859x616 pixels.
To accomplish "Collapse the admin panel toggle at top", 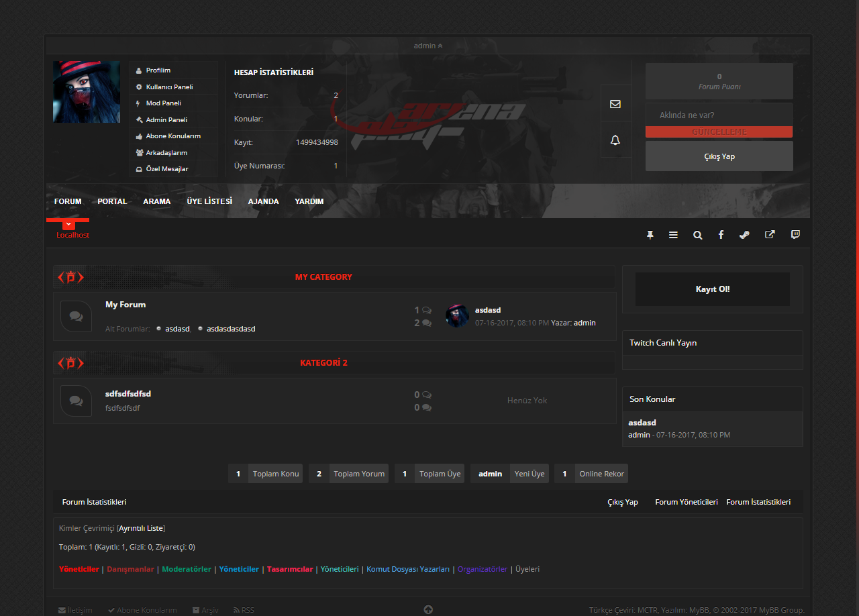I will tap(428, 46).
